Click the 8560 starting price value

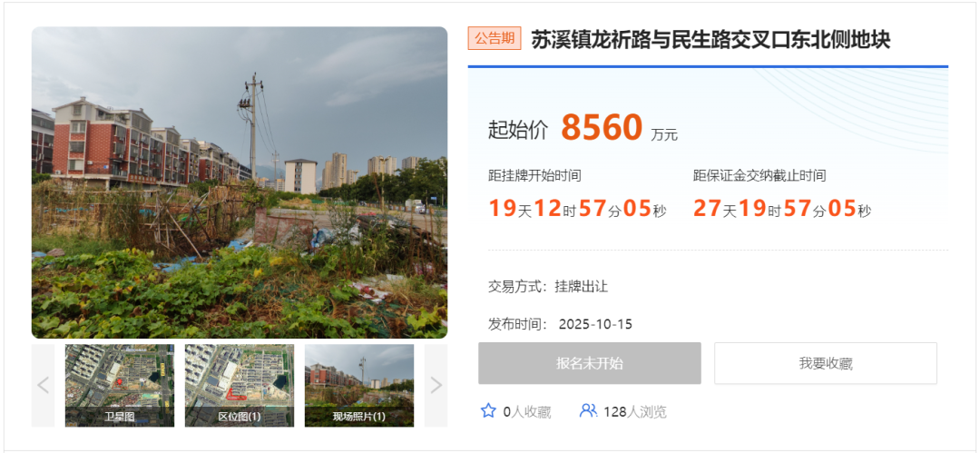point(602,127)
